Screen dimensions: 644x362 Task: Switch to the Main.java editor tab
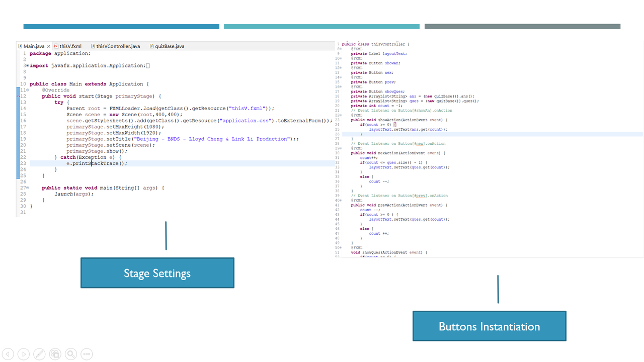[x=34, y=46]
